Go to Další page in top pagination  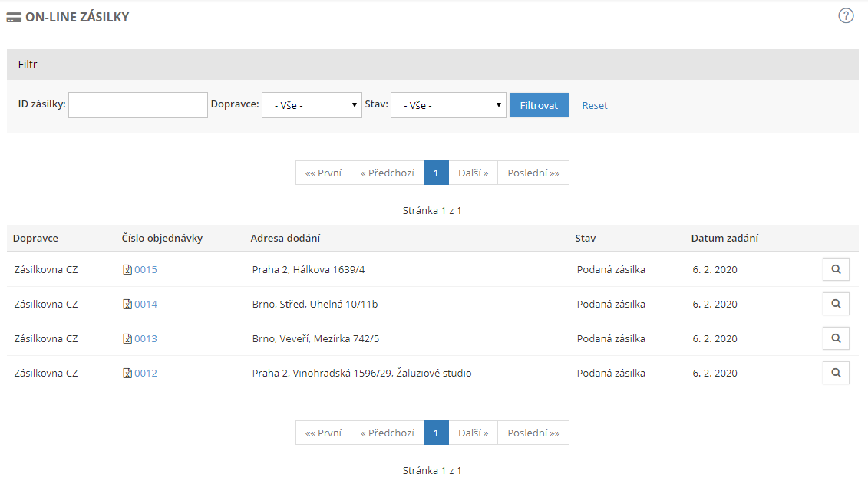[x=473, y=173]
